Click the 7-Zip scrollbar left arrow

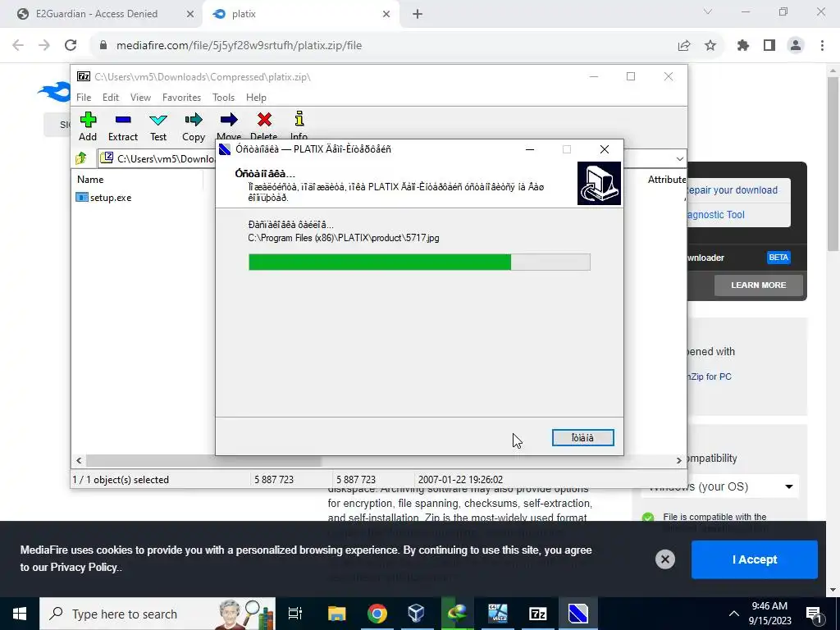80,460
